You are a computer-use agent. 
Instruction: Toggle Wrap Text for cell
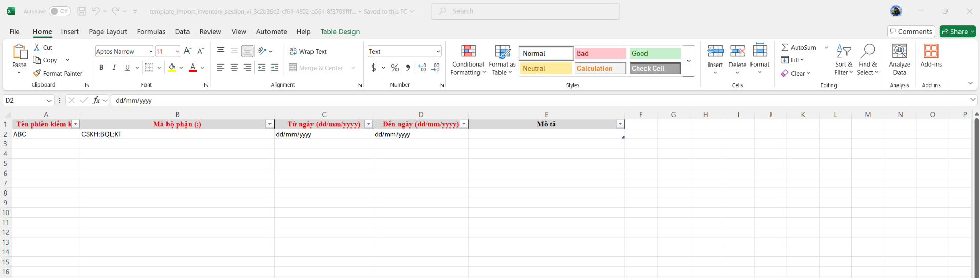[308, 51]
